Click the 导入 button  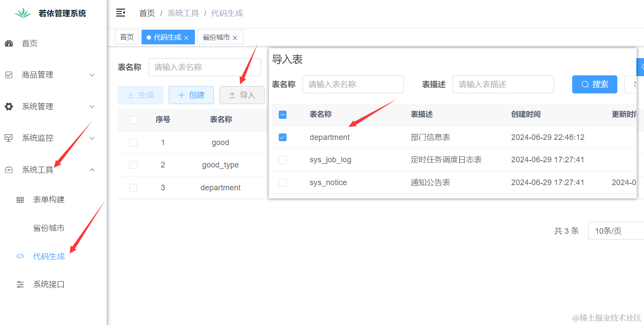242,95
